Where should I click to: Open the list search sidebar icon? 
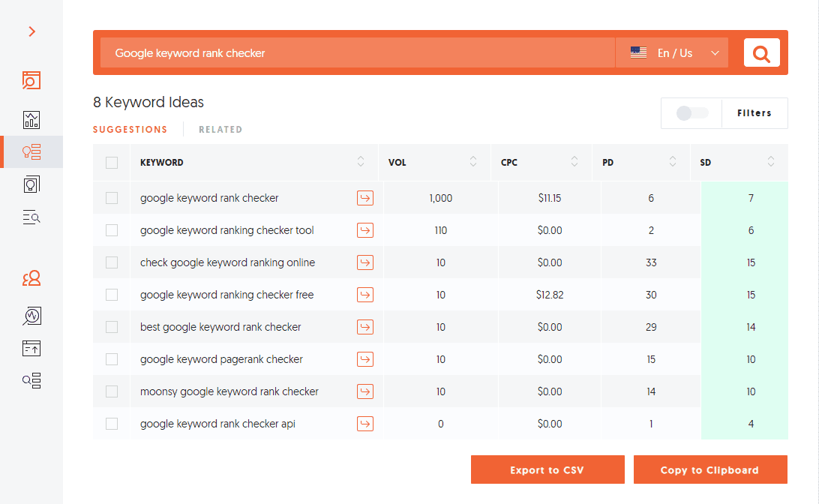pyautogui.click(x=31, y=217)
